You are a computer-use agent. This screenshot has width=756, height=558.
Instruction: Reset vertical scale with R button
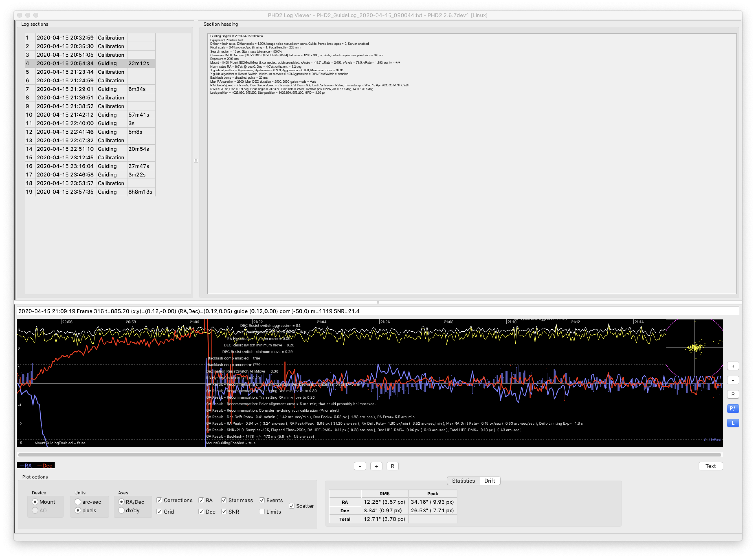[733, 395]
